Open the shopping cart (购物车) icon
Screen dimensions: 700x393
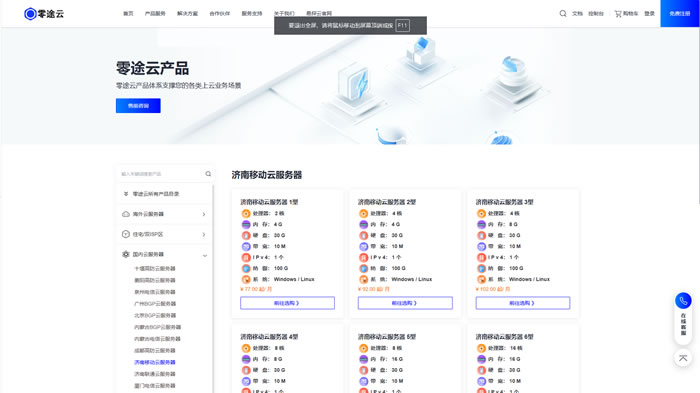pos(618,13)
